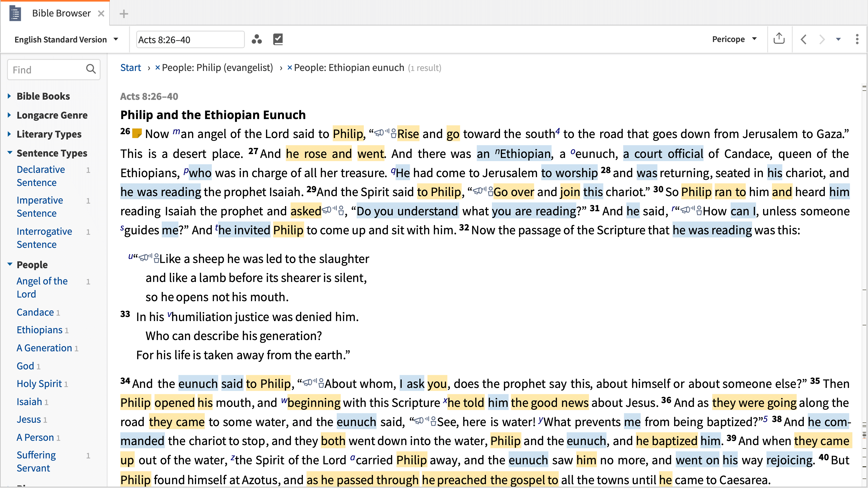Go back with the left arrow
868x488 pixels.
pyautogui.click(x=803, y=39)
